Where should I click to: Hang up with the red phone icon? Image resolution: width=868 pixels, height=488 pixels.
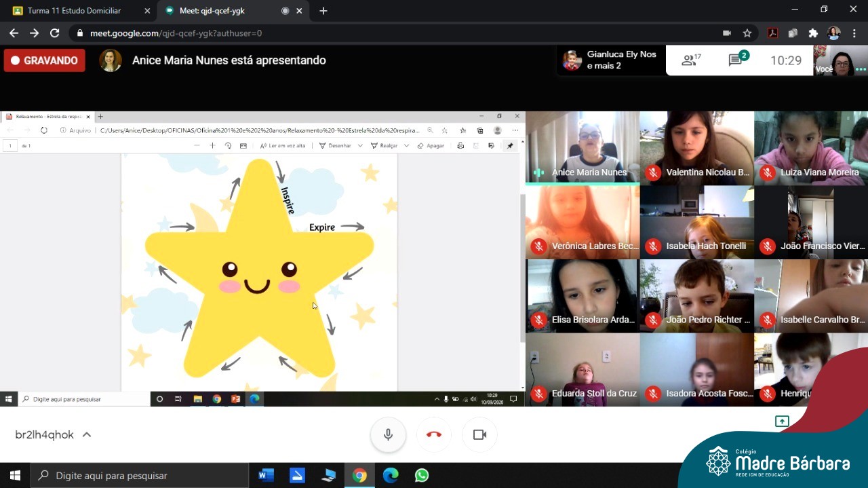pos(434,434)
